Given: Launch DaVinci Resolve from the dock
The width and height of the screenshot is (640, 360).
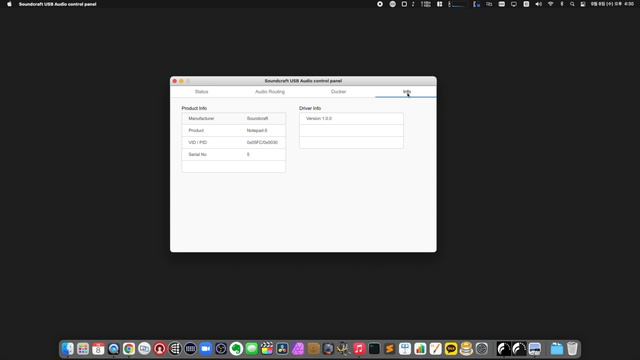Looking at the screenshot, I should (282, 349).
